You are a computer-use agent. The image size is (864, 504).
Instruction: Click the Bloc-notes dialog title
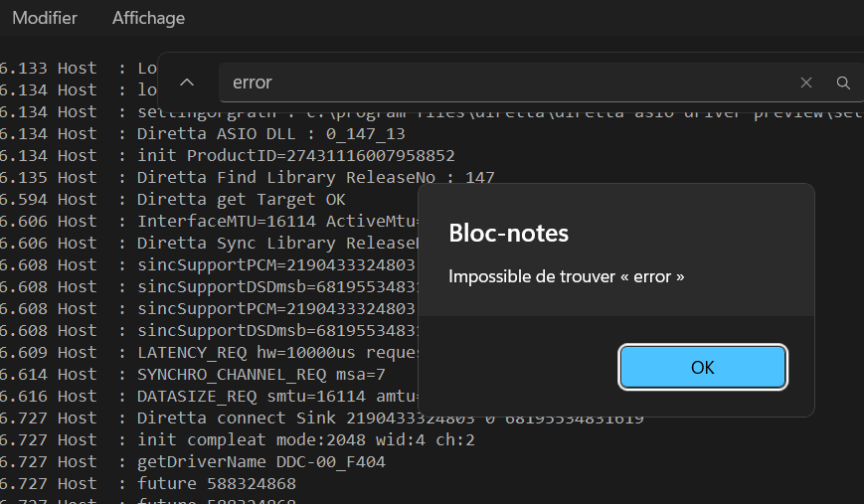coord(509,234)
